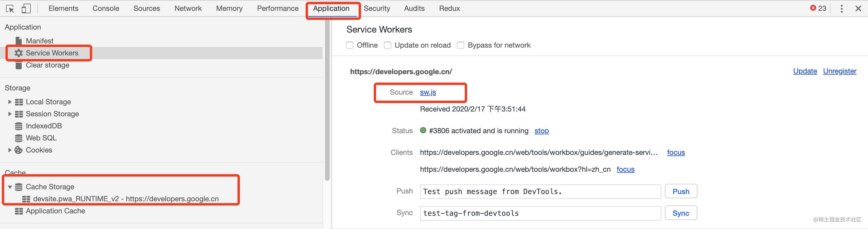Click the Received 2020/2/17 timestamp text
The height and width of the screenshot is (229, 868).
coord(472,109)
